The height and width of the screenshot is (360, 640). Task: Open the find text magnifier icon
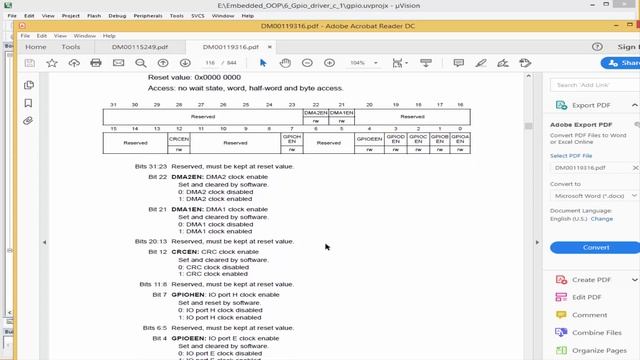141,63
